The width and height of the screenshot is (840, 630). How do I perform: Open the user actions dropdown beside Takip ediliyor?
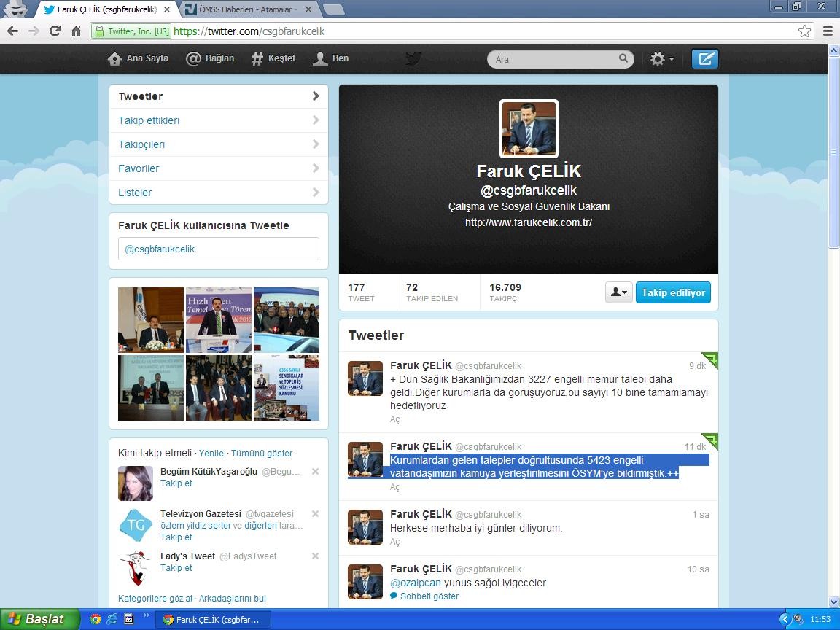tap(619, 292)
